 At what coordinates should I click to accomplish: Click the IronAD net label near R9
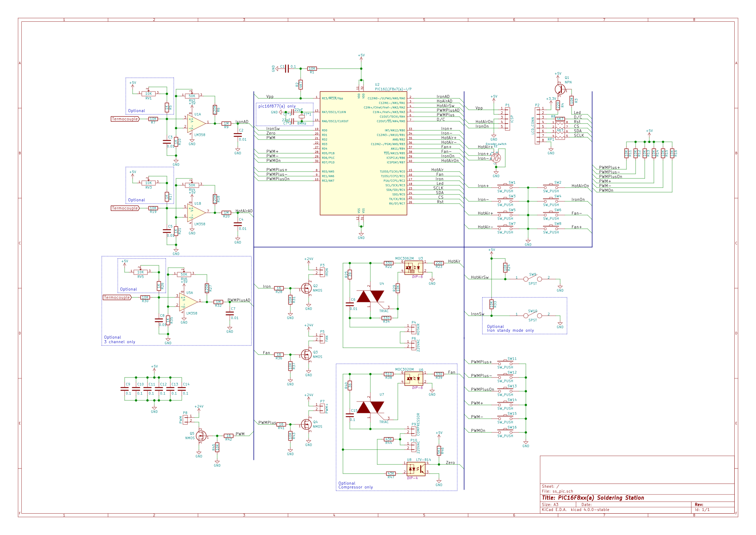pos(242,122)
